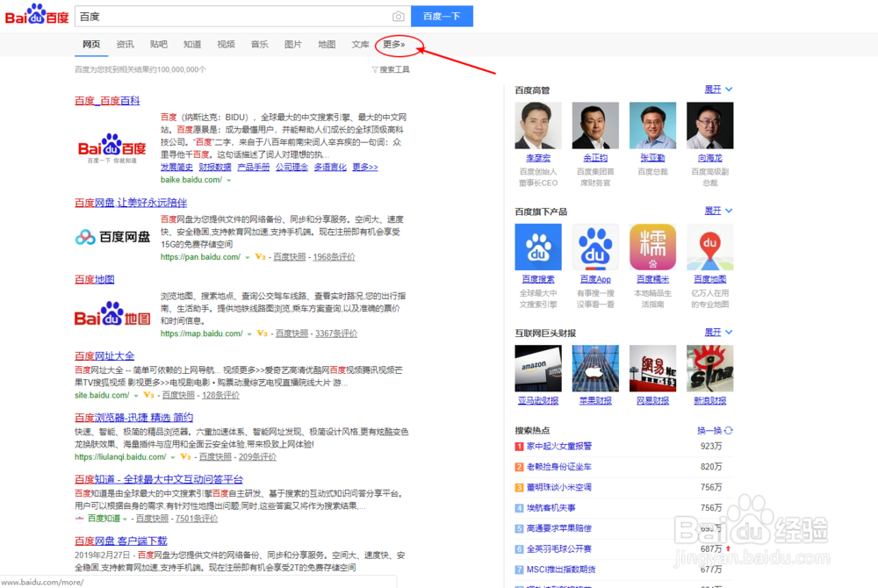Open 3367条评价 reviews link
Viewport: 878px width, 588px height.
point(336,333)
